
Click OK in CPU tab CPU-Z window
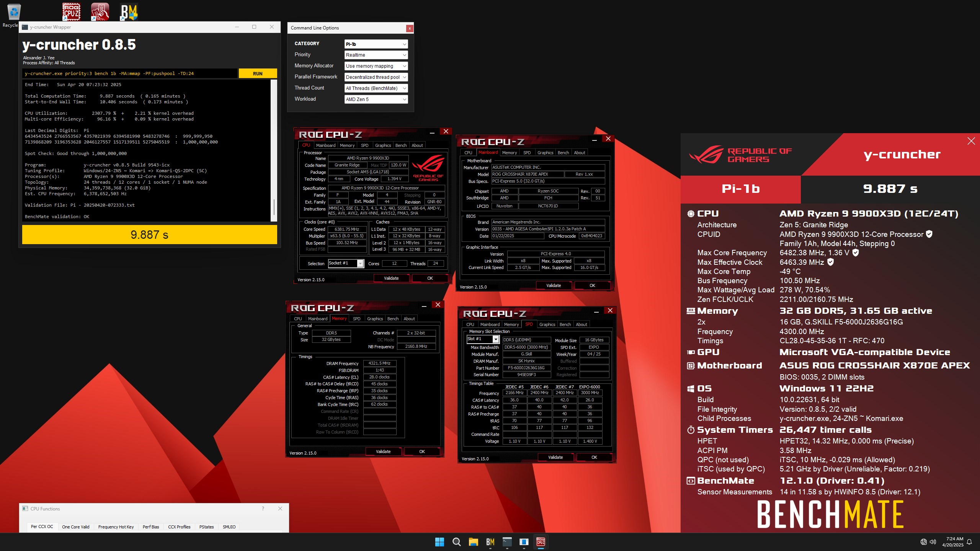tap(430, 278)
